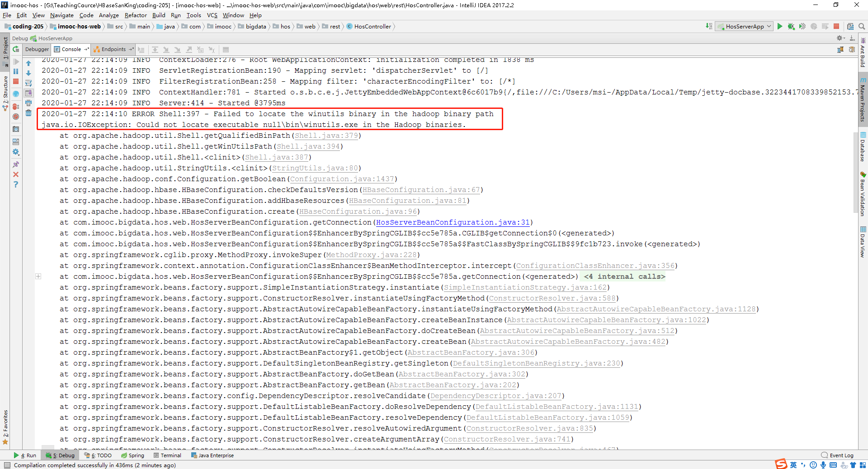Screen dimensions: 868x469
Task: Click HosController breadcrumb
Action: coord(369,26)
